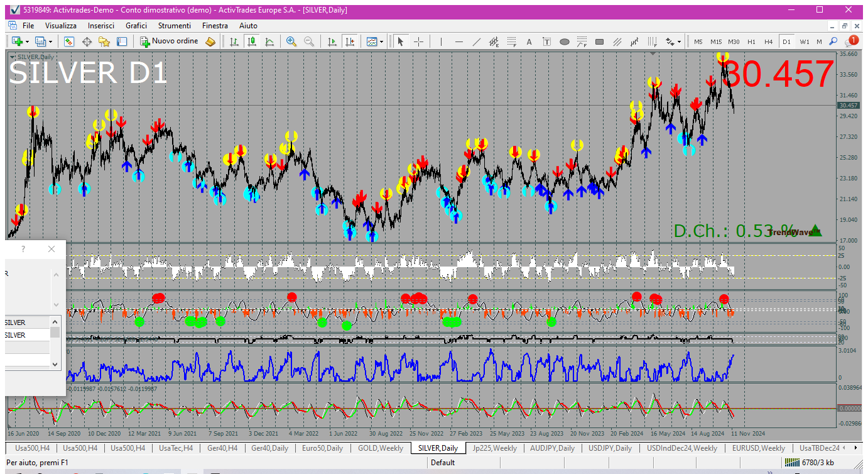Switch timeframe to M15

(x=716, y=41)
